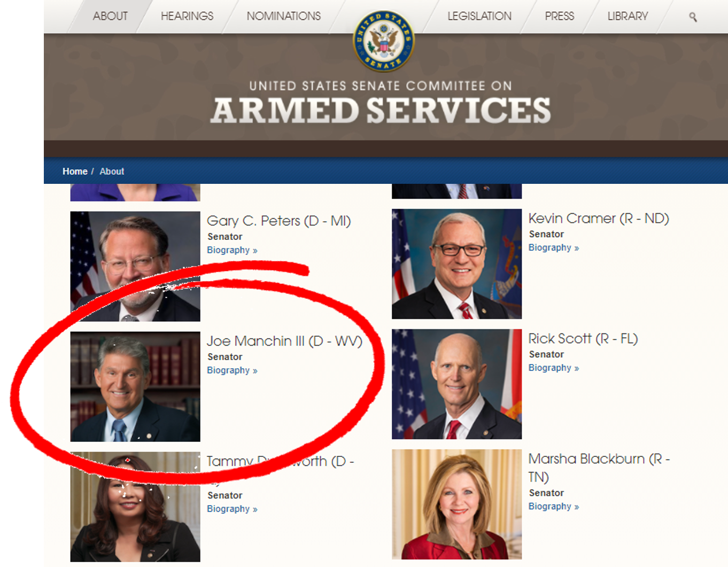Click the search magnifier icon
Image resolution: width=728 pixels, height=567 pixels.
pos(693,17)
